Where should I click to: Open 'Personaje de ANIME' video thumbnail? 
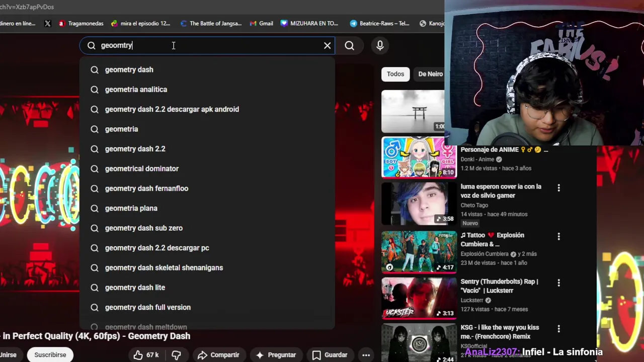419,158
